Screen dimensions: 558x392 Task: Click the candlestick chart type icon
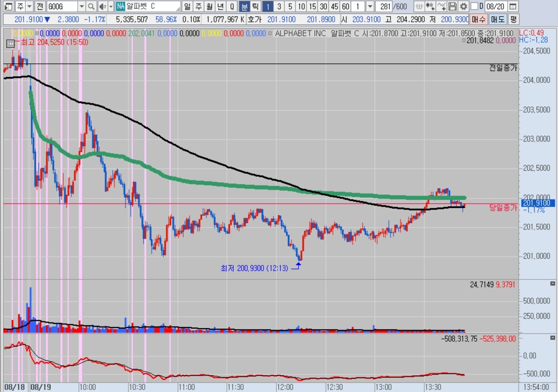click(x=430, y=7)
